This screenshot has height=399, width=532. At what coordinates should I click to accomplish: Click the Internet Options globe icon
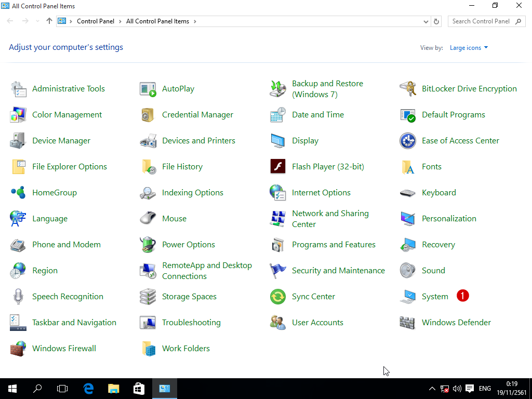278,193
